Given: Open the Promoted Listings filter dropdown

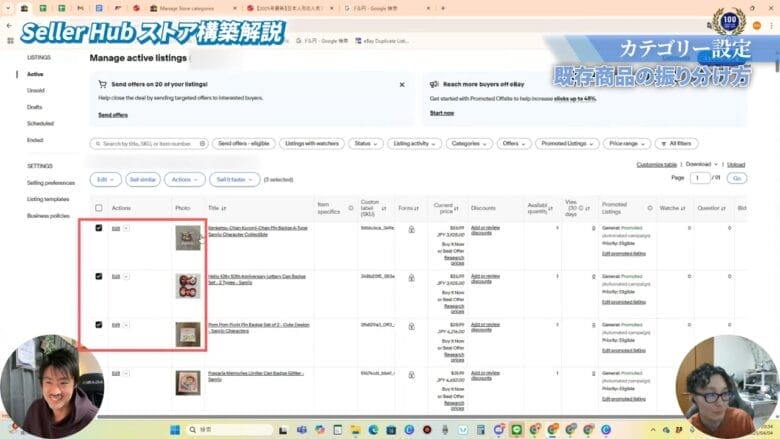Looking at the screenshot, I should tap(567, 144).
